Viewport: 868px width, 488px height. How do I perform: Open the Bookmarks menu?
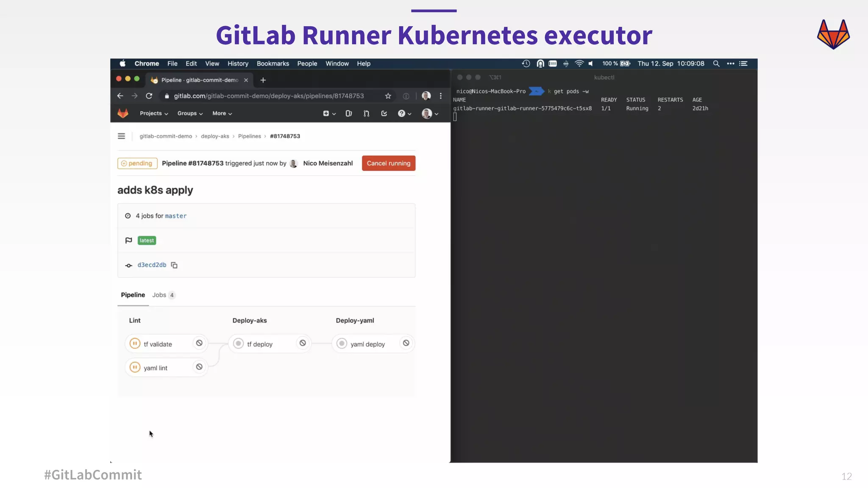pos(273,64)
